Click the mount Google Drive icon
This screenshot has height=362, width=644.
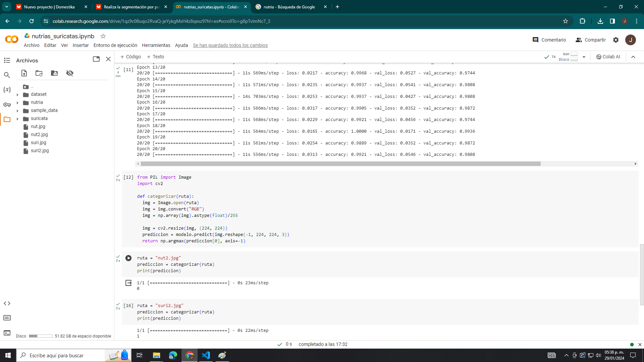(54, 73)
